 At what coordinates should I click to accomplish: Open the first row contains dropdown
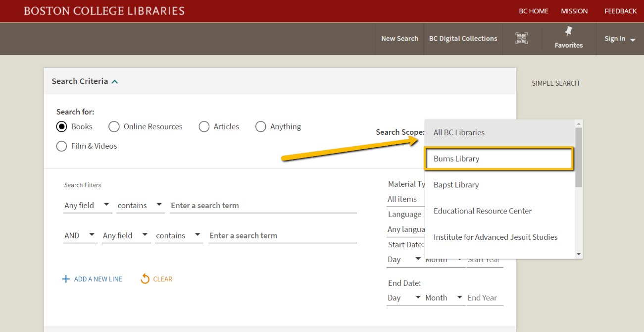[x=141, y=205]
